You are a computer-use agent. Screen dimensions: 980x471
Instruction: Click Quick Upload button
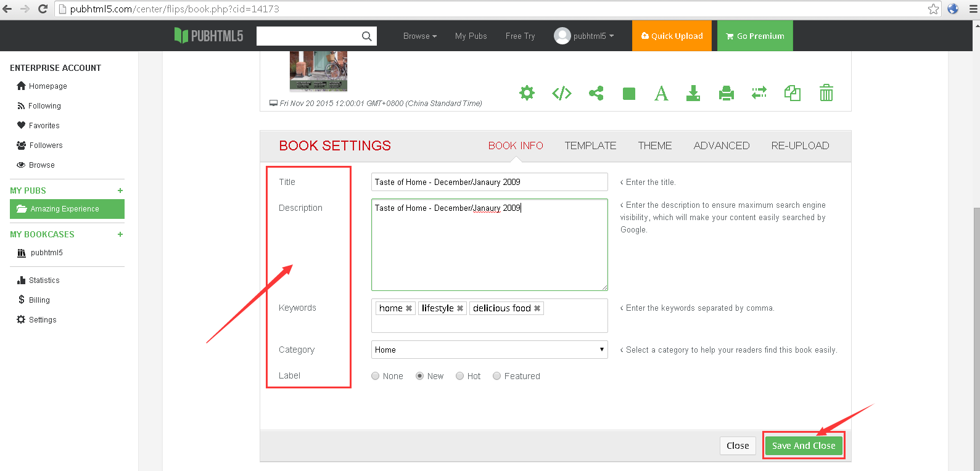coord(672,36)
